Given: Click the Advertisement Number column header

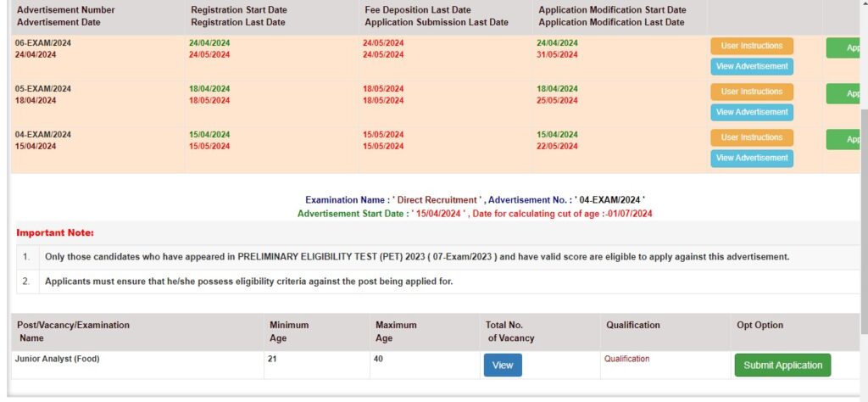Looking at the screenshot, I should point(66,10).
